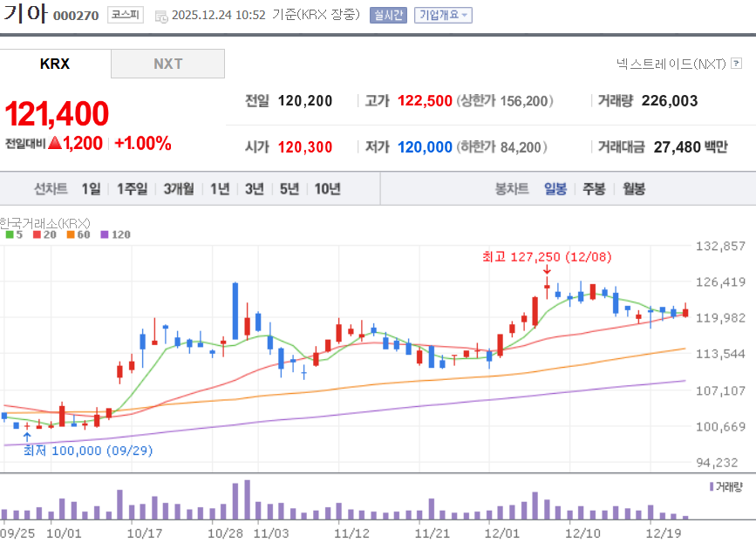Switch to the KRX tab
This screenshot has height=556, width=756.
[x=55, y=64]
